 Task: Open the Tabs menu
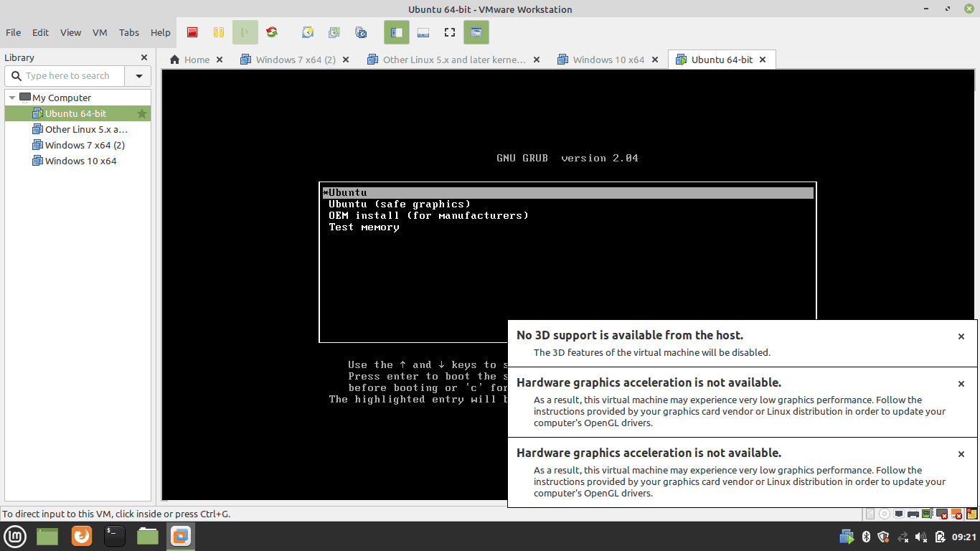[x=129, y=32]
